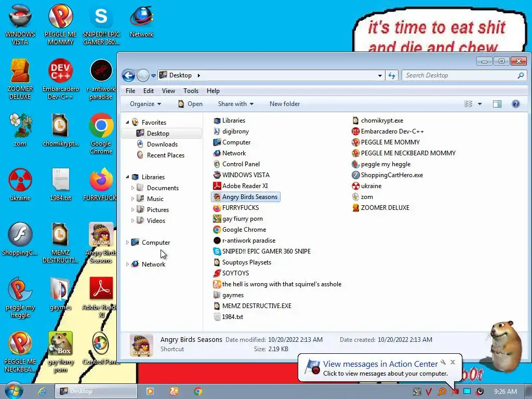Viewport: 532px width, 399px height.
Task: Click the change view icon
Action: pyautogui.click(x=468, y=104)
